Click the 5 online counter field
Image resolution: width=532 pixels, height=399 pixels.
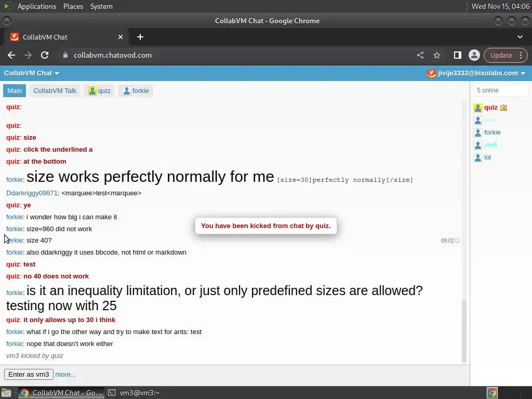tap(500, 90)
